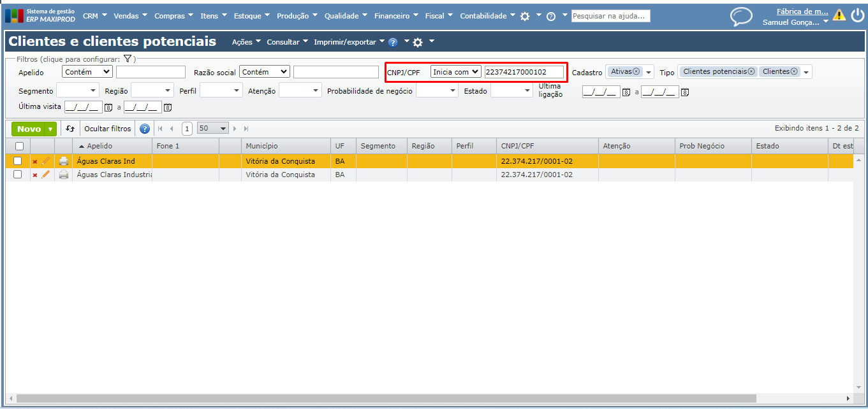Open the page size 50 dropdown

[213, 128]
